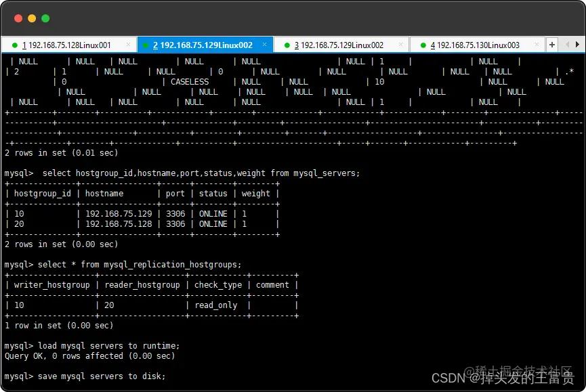Screen dimensions: 586x392
Task: Close tab 4 192.168.75.130Linux003
Action: (537, 45)
